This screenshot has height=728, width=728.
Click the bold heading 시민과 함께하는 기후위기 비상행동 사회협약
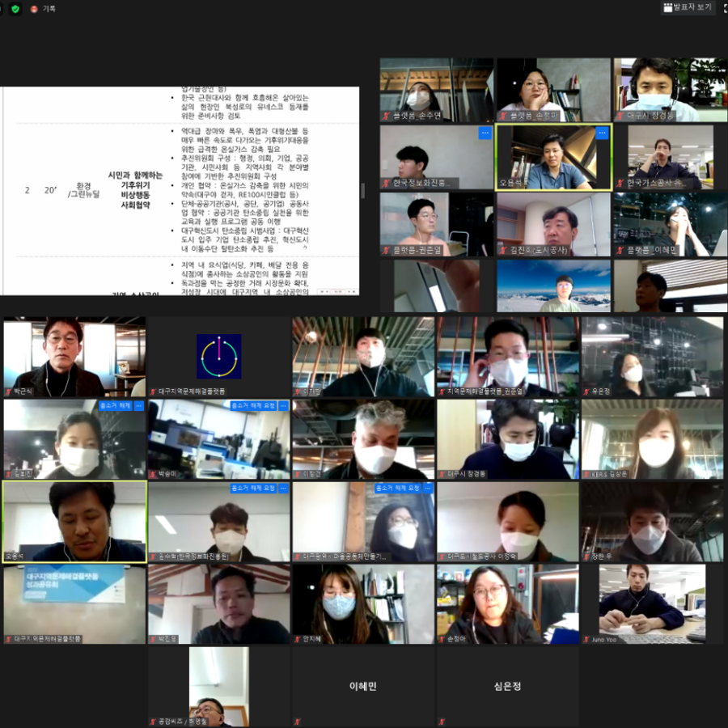coord(135,190)
